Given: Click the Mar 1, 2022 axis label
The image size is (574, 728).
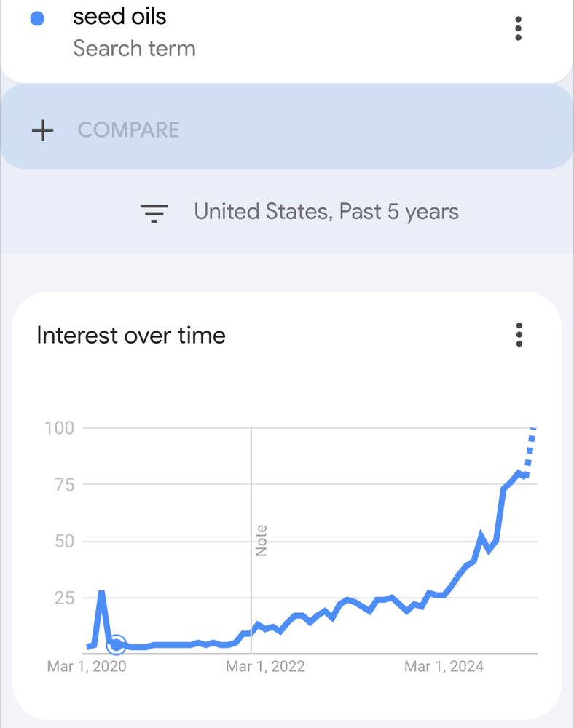Looking at the screenshot, I should click(265, 666).
